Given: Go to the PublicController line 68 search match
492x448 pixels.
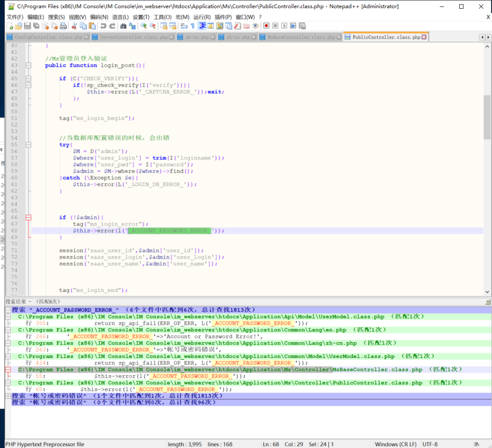Looking at the screenshot, I should tap(251, 389).
